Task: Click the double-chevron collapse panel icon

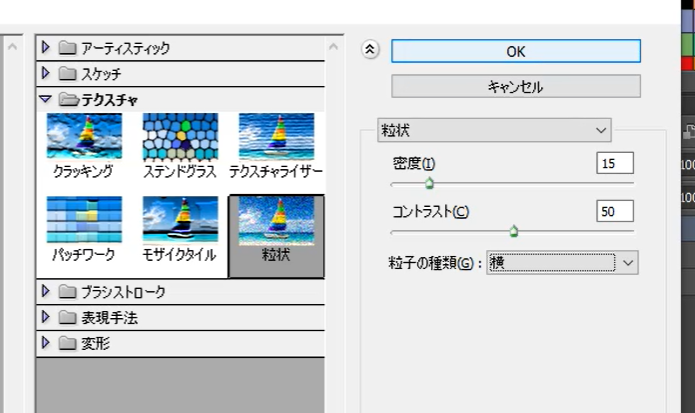Action: pyautogui.click(x=372, y=50)
